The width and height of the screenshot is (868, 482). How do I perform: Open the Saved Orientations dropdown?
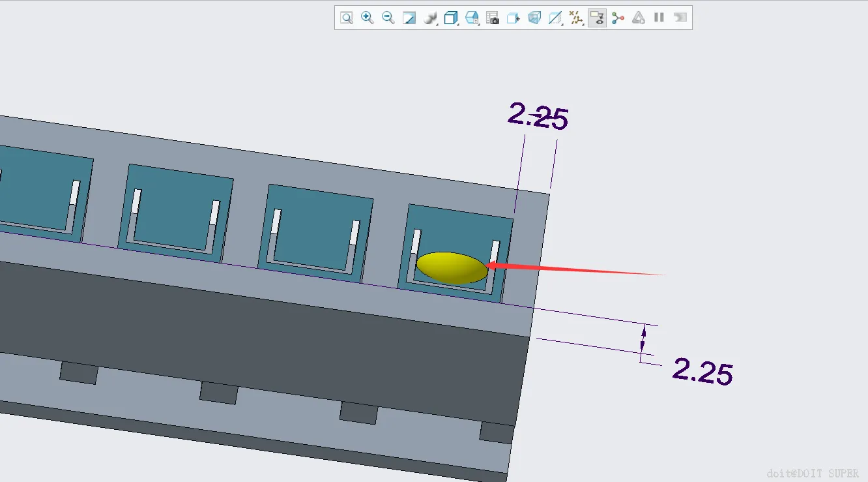click(x=451, y=18)
